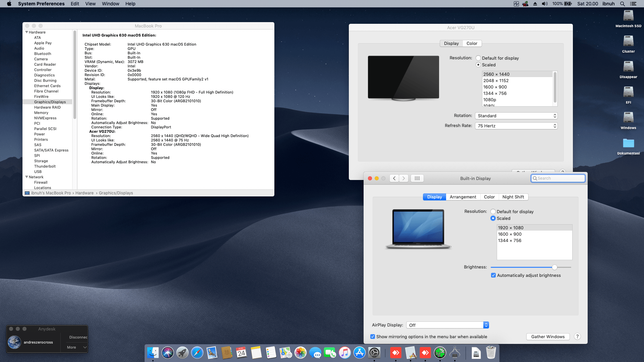
Task: Click help question mark in Built-in Display
Action: 577,337
